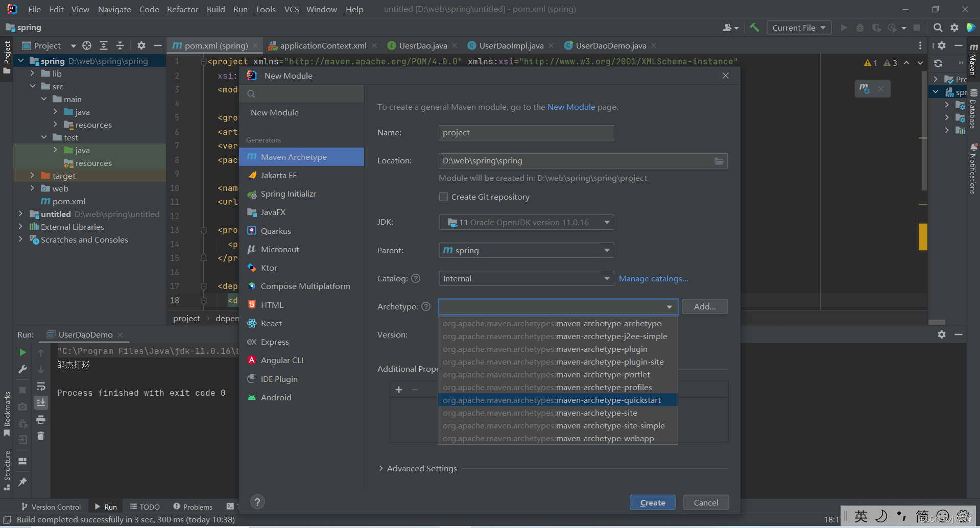
Task: Rerun UserDaoDemo with green play icon
Action: (x=22, y=352)
